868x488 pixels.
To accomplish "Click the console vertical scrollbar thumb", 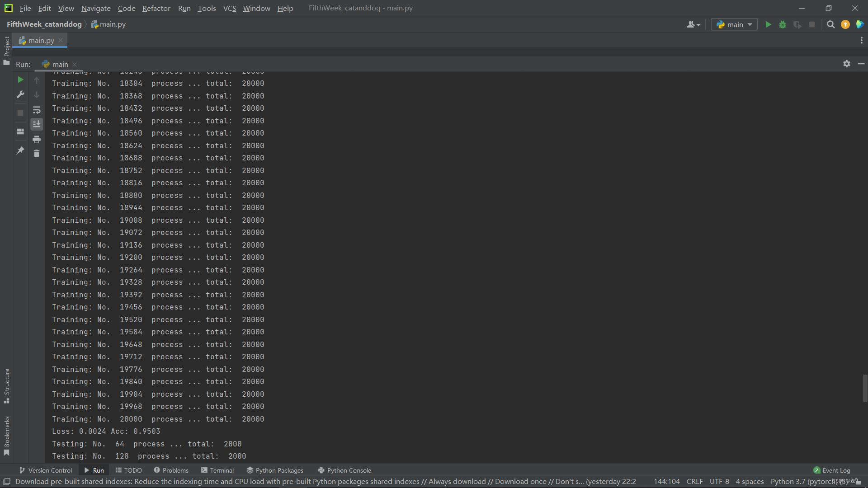I will pyautogui.click(x=864, y=388).
